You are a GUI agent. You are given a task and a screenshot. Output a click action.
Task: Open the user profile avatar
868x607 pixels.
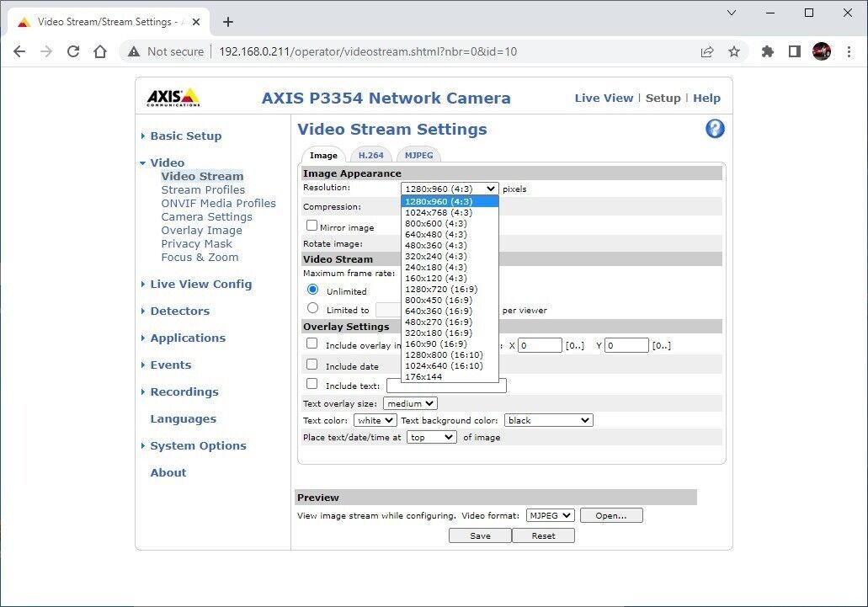(822, 51)
